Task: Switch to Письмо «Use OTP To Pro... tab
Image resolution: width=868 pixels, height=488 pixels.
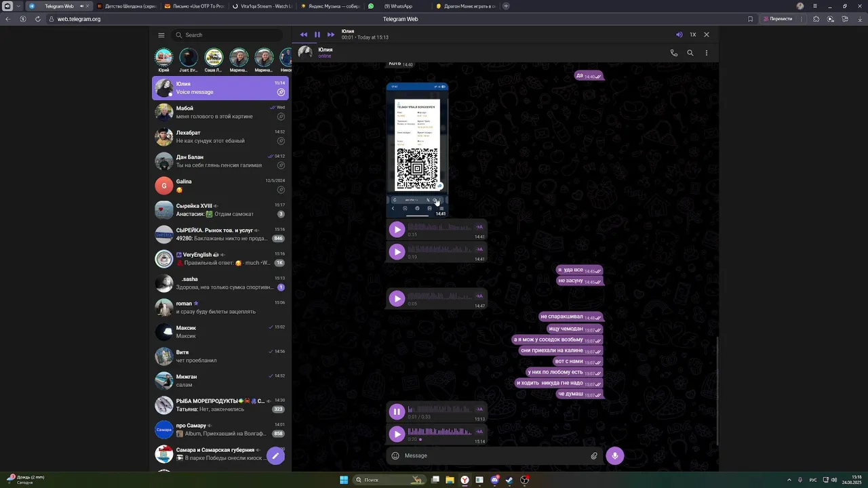Action: click(x=194, y=6)
